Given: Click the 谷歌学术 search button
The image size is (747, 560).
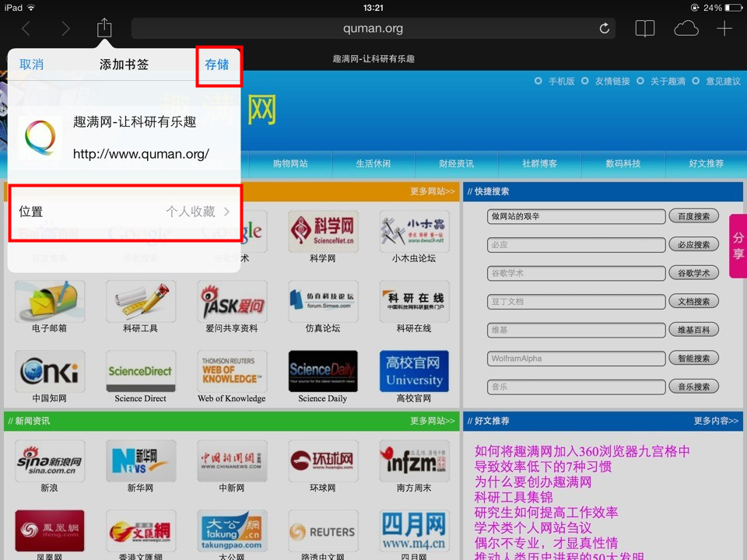Looking at the screenshot, I should tap(693, 273).
